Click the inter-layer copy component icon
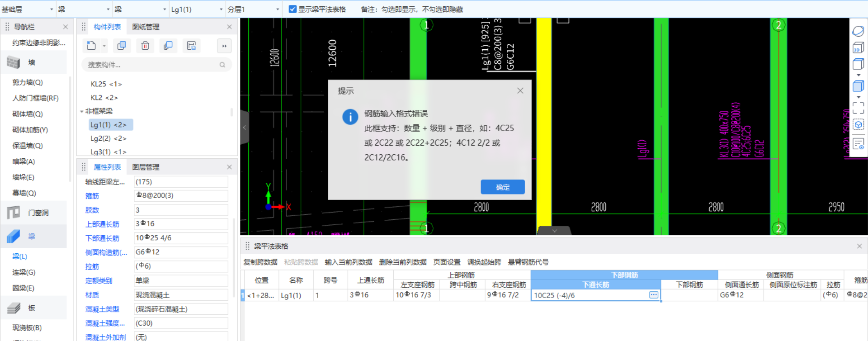 coord(168,46)
